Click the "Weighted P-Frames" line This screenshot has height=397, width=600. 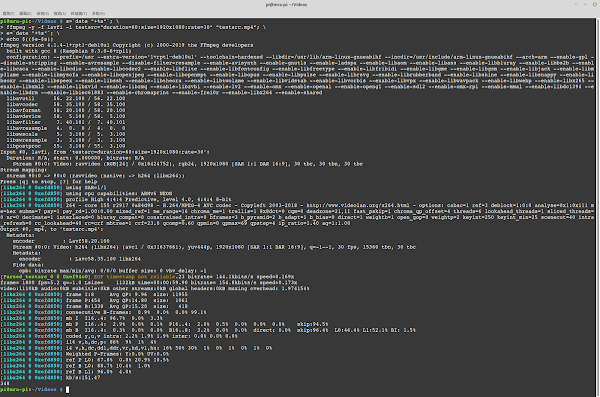[x=85, y=354]
